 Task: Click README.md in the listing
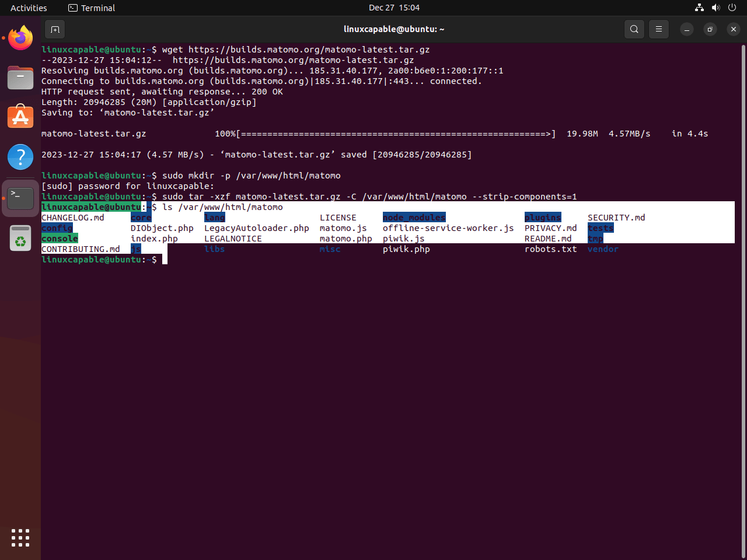click(548, 239)
